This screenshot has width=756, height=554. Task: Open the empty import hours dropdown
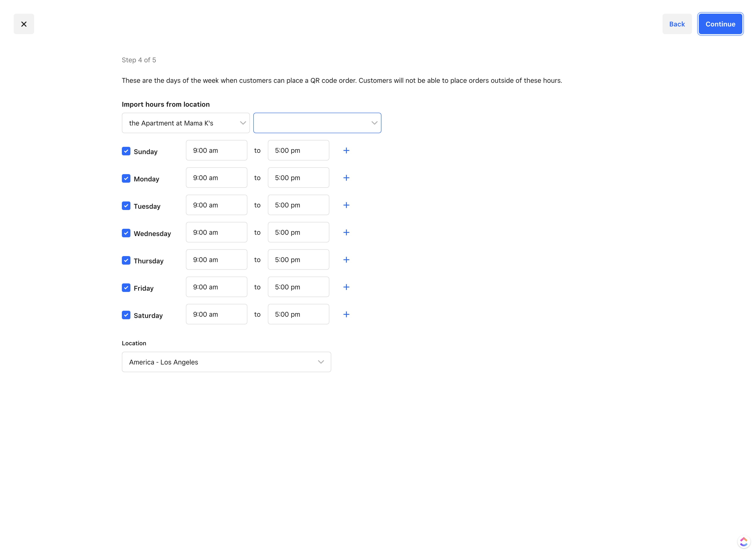click(317, 123)
